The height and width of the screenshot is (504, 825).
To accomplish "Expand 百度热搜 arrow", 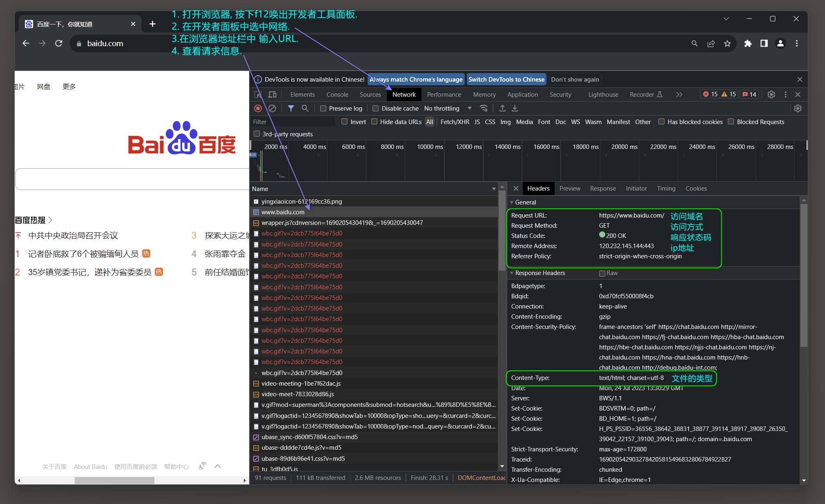I will click(x=50, y=220).
